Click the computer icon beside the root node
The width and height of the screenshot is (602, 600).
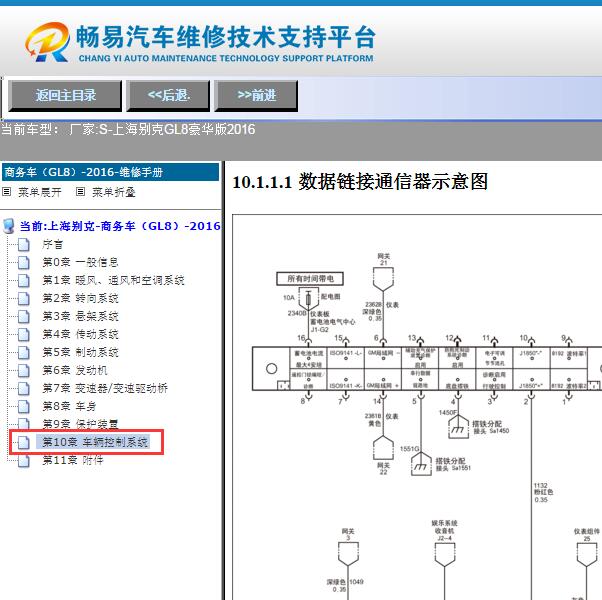pos(8,226)
